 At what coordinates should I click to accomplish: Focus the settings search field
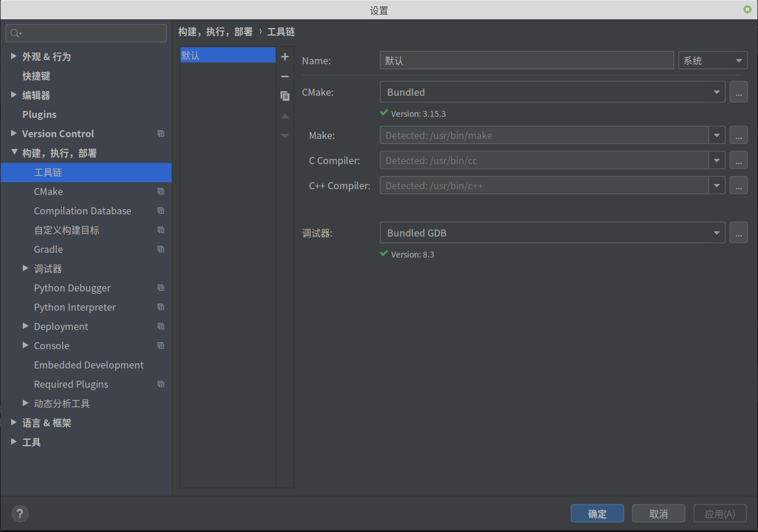86,33
